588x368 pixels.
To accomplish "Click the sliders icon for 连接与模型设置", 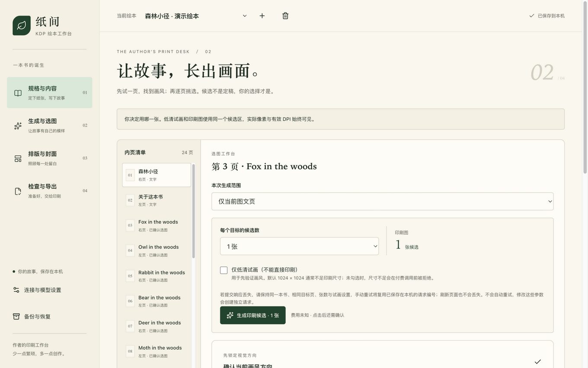I will click(x=16, y=290).
